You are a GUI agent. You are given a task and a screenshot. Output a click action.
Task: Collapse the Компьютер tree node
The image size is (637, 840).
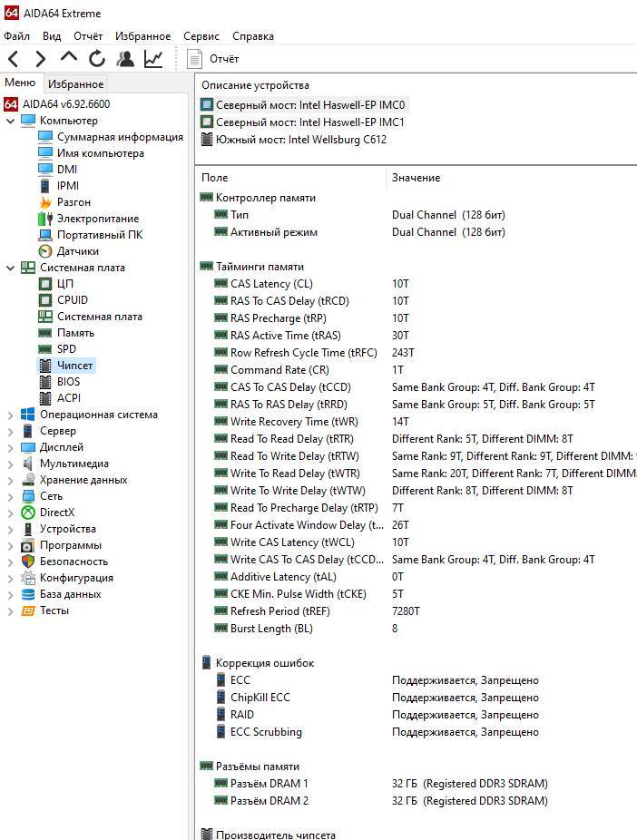pyautogui.click(x=10, y=121)
